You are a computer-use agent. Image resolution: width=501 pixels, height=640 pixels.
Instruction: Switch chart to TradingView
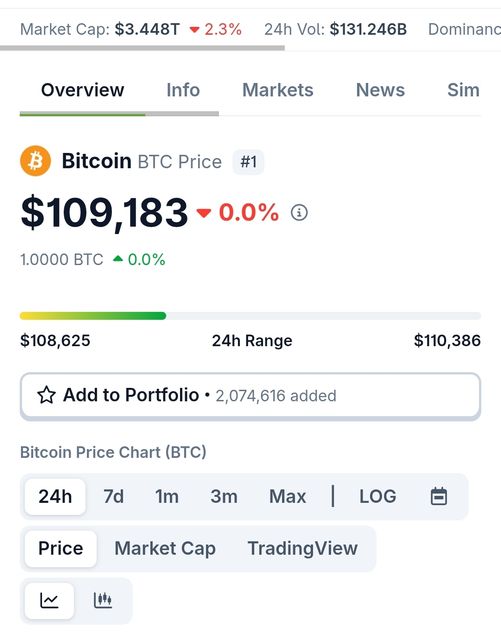click(303, 548)
